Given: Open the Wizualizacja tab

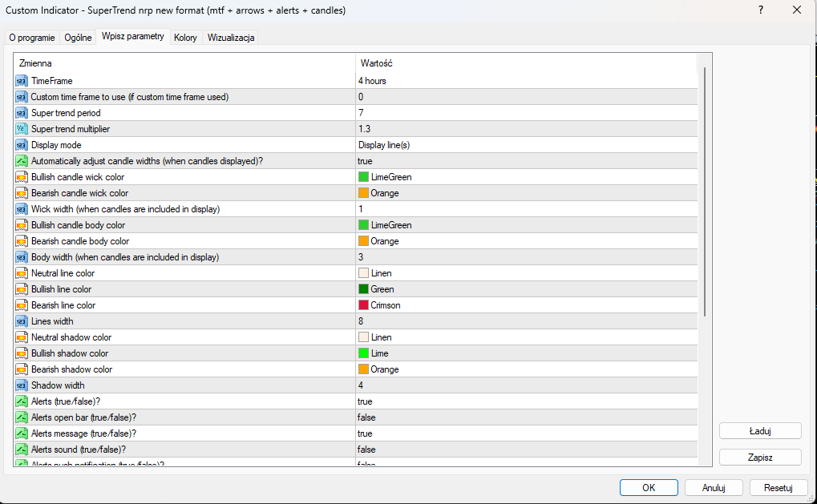Looking at the screenshot, I should click(x=231, y=38).
